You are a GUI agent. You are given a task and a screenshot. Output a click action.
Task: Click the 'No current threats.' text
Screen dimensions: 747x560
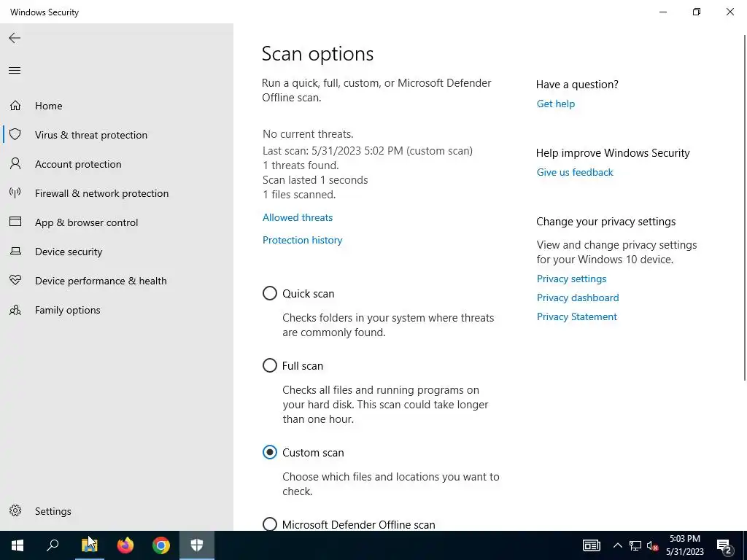(308, 134)
